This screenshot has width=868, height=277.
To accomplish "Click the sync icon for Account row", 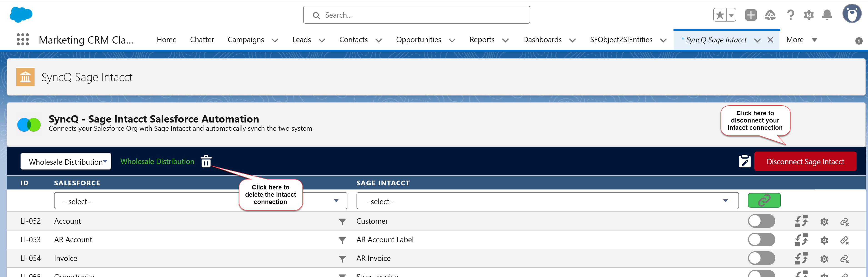I will pos(801,221).
